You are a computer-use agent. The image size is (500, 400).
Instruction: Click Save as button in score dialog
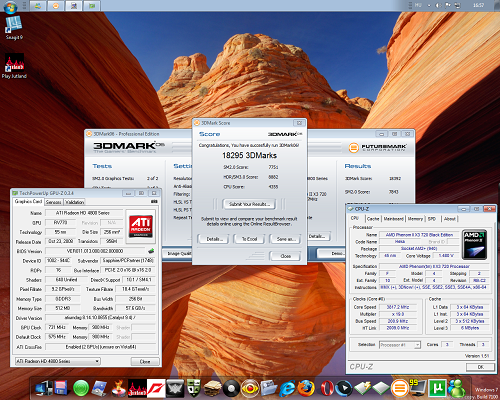(x=285, y=239)
